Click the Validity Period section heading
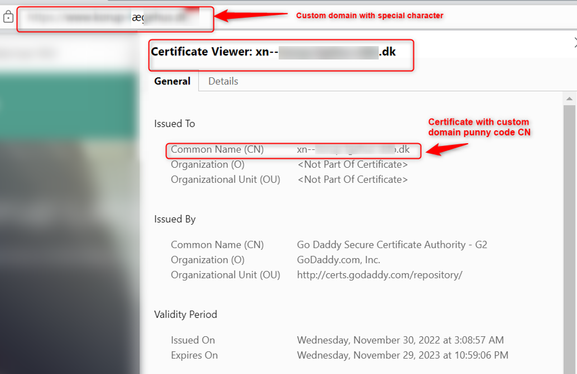577x374 pixels. 185,315
